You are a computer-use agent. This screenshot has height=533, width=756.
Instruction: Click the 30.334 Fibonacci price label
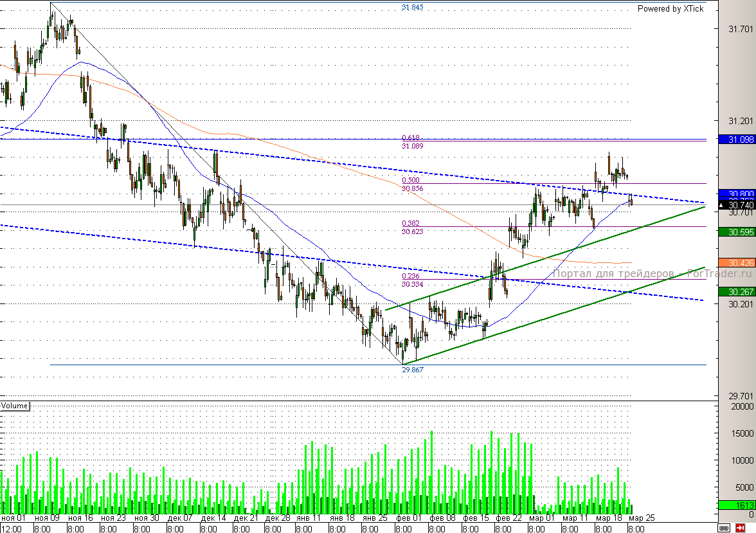(412, 284)
